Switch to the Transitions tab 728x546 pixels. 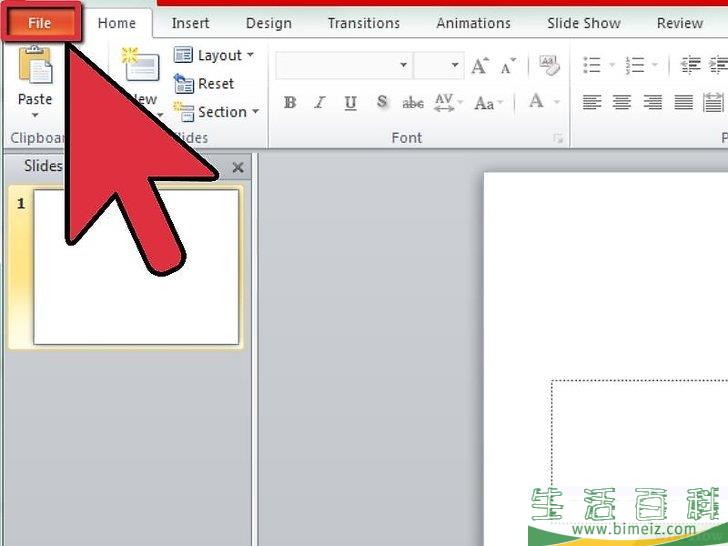[364, 23]
